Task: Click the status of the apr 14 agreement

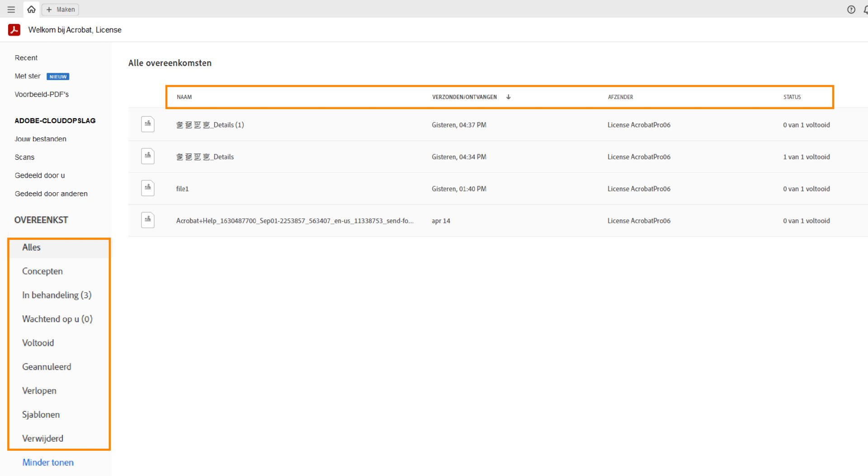Action: [x=807, y=221]
